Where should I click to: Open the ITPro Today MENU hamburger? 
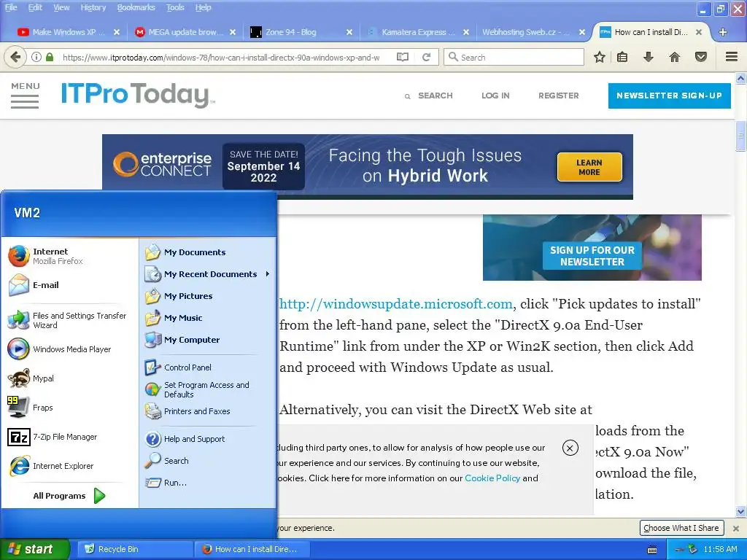(25, 96)
